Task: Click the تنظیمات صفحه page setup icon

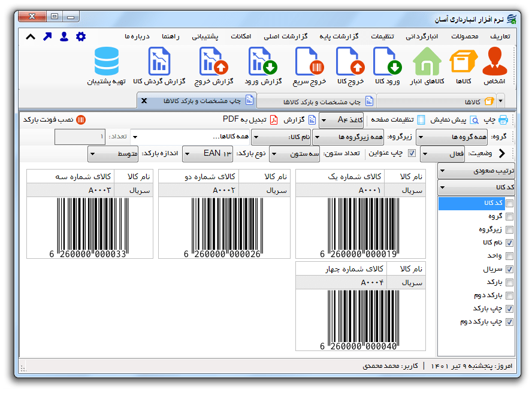Action: [421, 120]
